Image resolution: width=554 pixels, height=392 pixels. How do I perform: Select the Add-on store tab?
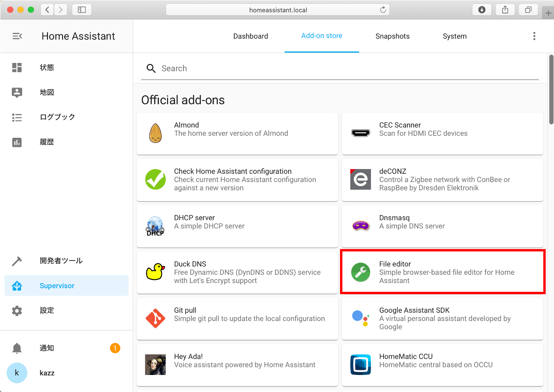click(x=322, y=36)
